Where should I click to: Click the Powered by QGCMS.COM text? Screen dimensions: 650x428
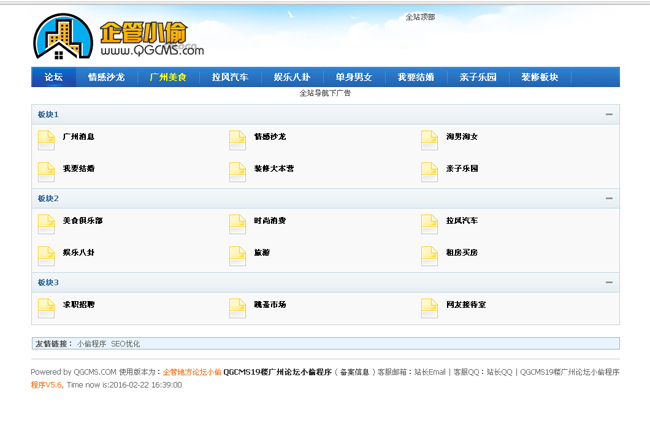(x=73, y=372)
